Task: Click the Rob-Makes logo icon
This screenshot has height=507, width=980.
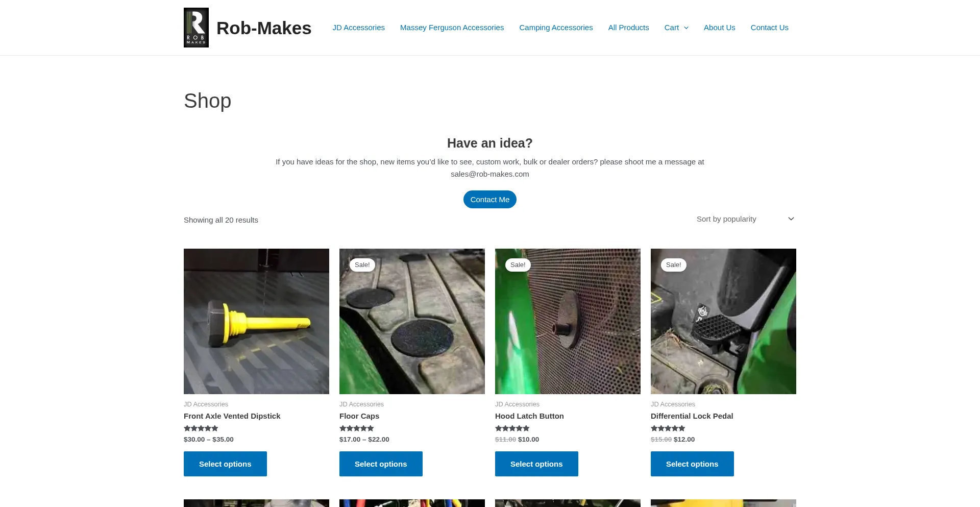Action: click(x=196, y=27)
